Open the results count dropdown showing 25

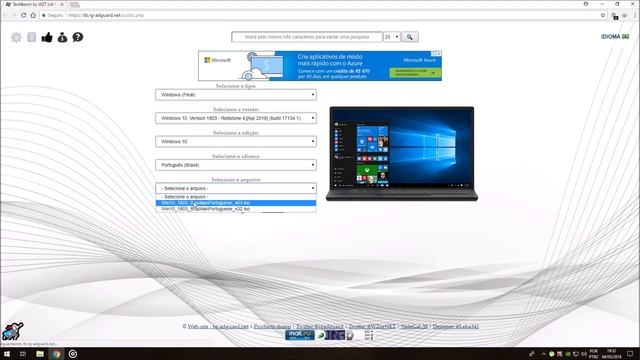391,37
